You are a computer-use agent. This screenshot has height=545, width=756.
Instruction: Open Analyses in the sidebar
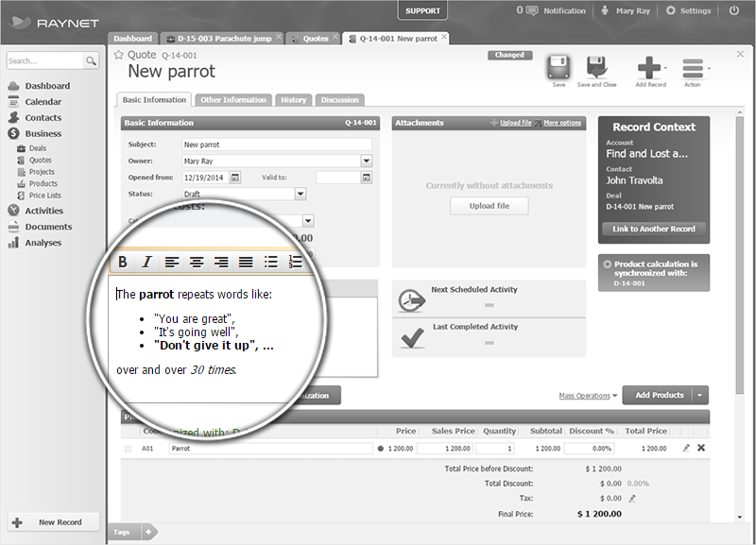click(x=43, y=243)
